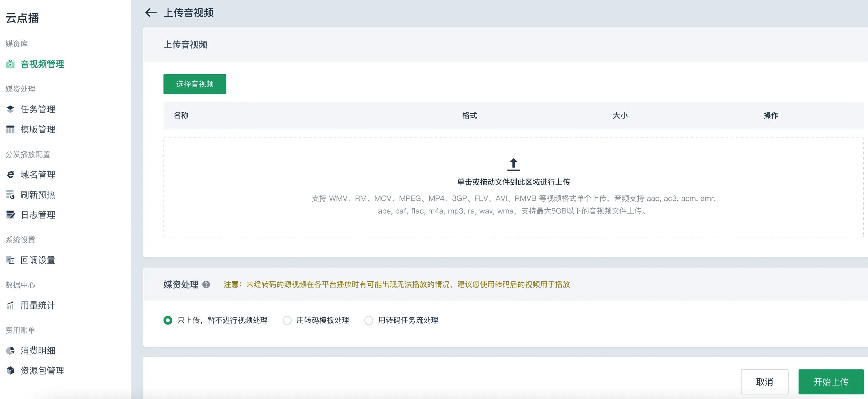Open 音视频管理 in sidebar menu
Viewport: 868px width, 399px height.
pyautogui.click(x=42, y=64)
